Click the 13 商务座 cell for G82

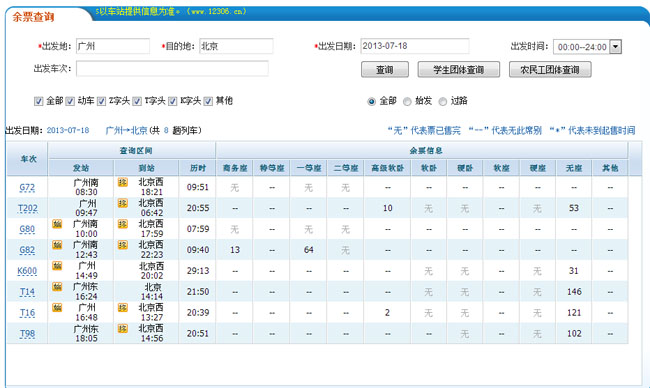pos(235,250)
